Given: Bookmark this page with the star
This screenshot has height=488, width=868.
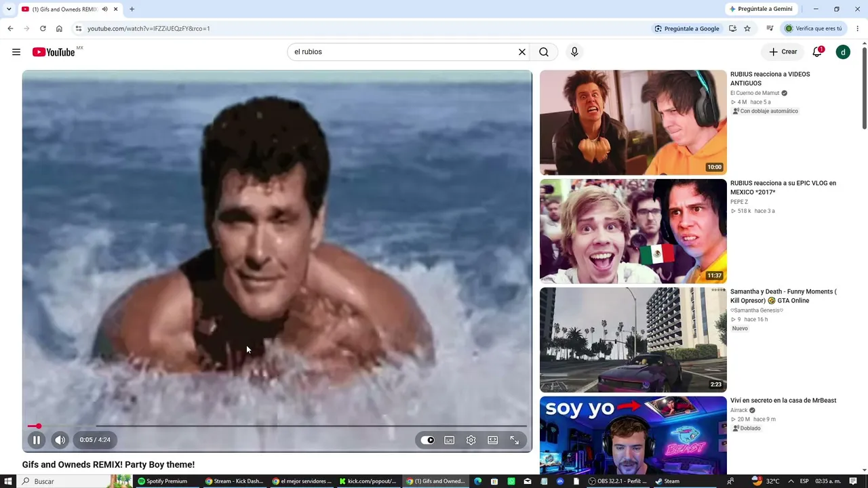Looking at the screenshot, I should click(x=747, y=28).
